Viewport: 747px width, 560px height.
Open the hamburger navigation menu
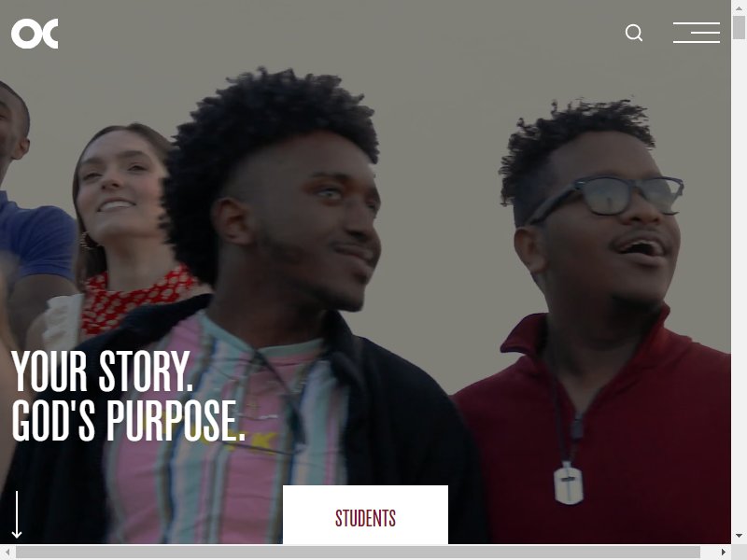696,33
